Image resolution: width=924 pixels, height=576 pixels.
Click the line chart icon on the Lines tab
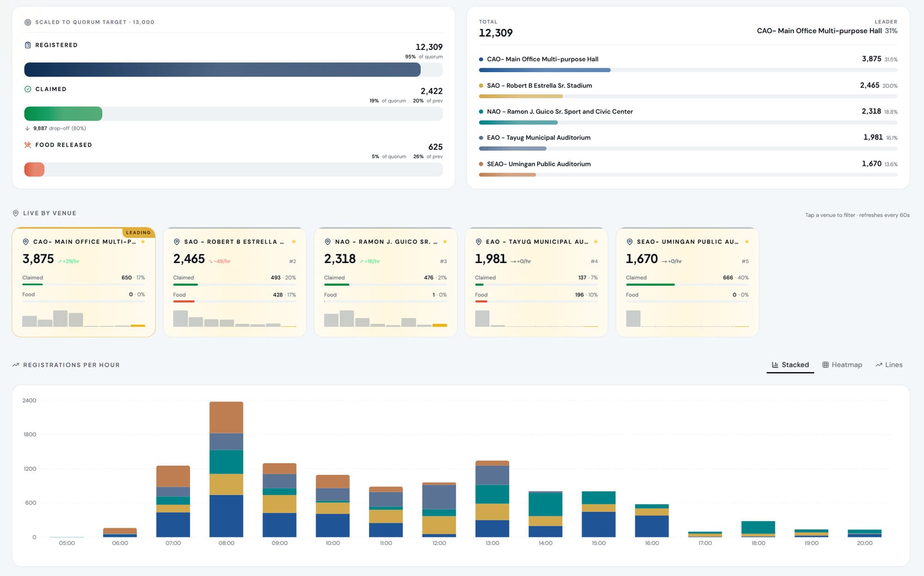(879, 365)
